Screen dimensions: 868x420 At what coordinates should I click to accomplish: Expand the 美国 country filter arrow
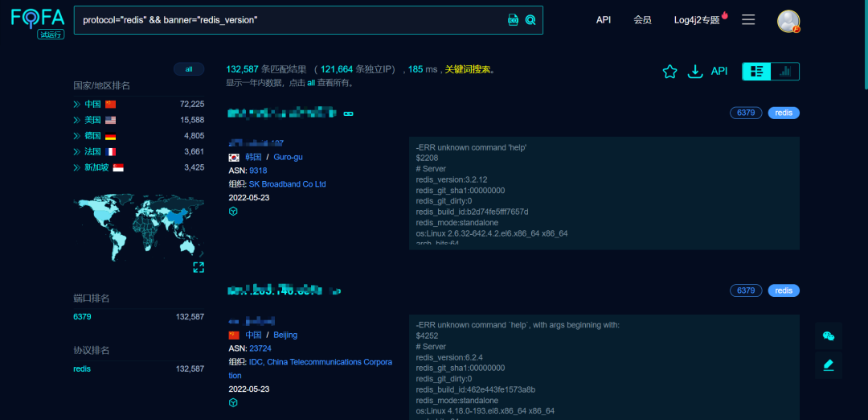click(x=77, y=120)
